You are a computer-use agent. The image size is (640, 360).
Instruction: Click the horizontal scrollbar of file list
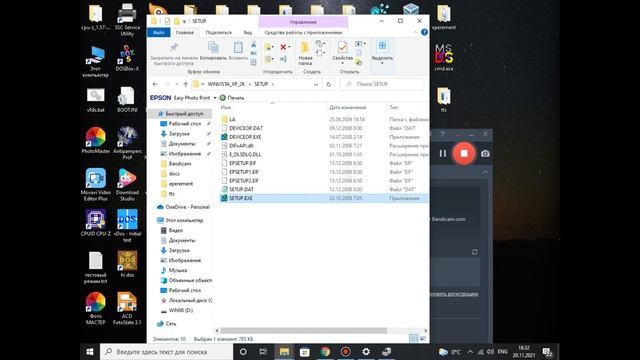pos(304,331)
